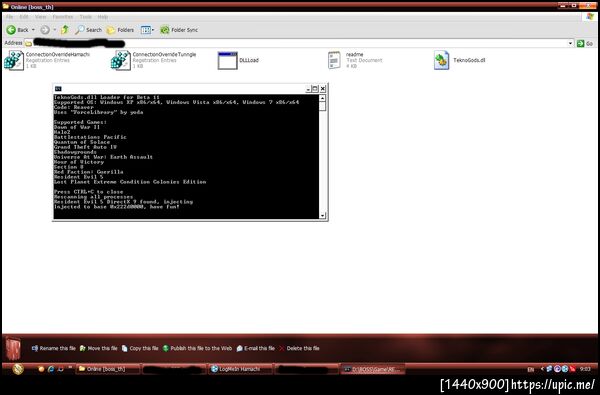
Task: Click "Resident Evil 5" line in console
Action: coord(78,177)
